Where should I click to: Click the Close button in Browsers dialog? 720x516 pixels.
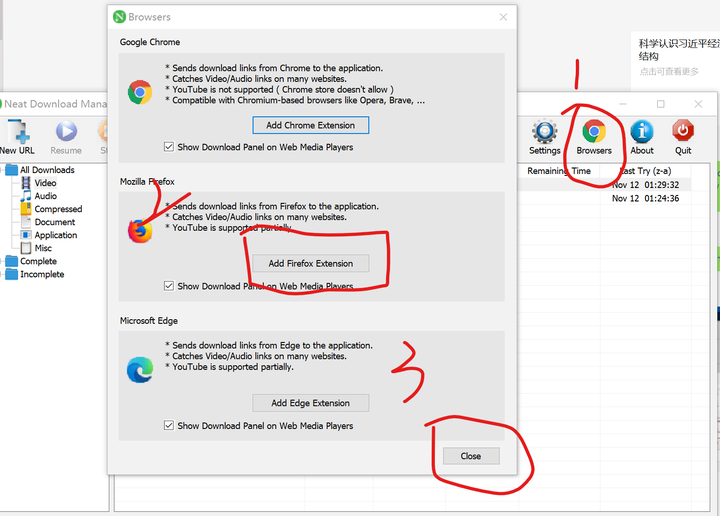click(x=471, y=456)
